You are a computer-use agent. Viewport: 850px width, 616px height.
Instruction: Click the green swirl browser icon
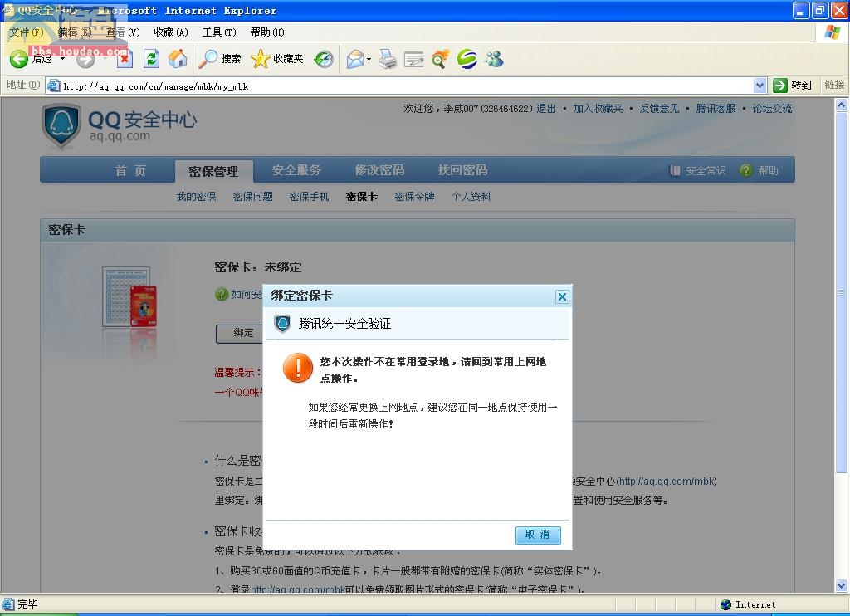click(x=467, y=59)
